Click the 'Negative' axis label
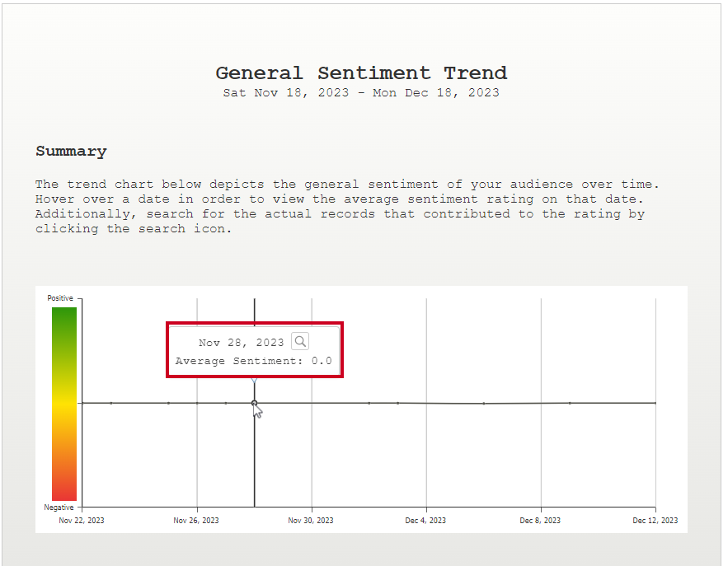The image size is (728, 566). click(x=59, y=507)
